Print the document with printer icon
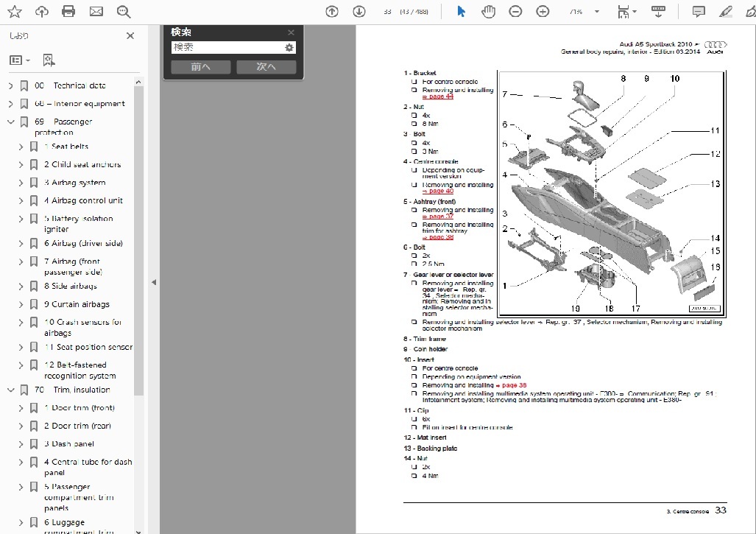The height and width of the screenshot is (534, 756). [68, 12]
